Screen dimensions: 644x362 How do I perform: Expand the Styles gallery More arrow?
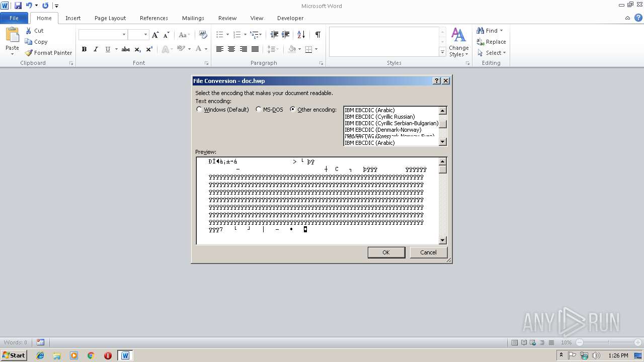pyautogui.click(x=443, y=52)
